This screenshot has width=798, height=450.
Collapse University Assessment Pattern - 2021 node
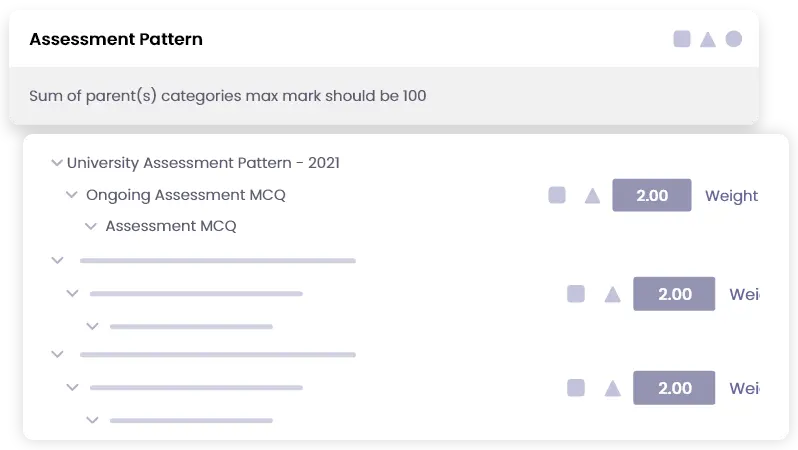pos(56,163)
